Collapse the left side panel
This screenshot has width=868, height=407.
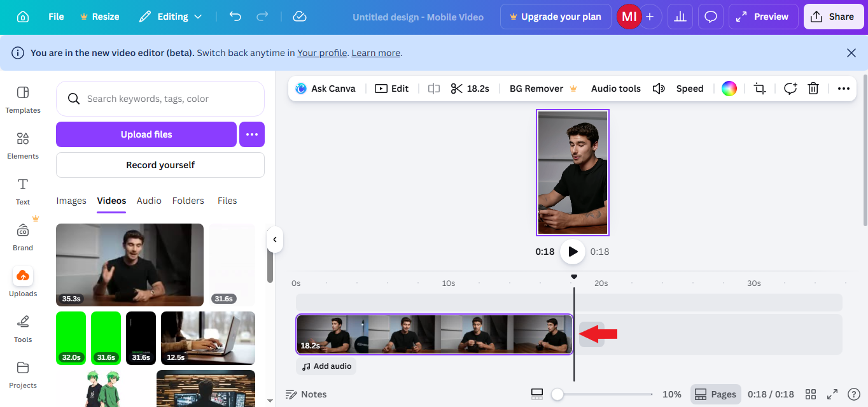(x=275, y=239)
